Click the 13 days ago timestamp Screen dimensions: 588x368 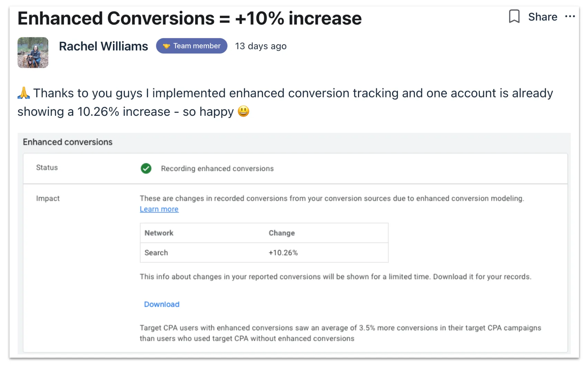point(261,46)
